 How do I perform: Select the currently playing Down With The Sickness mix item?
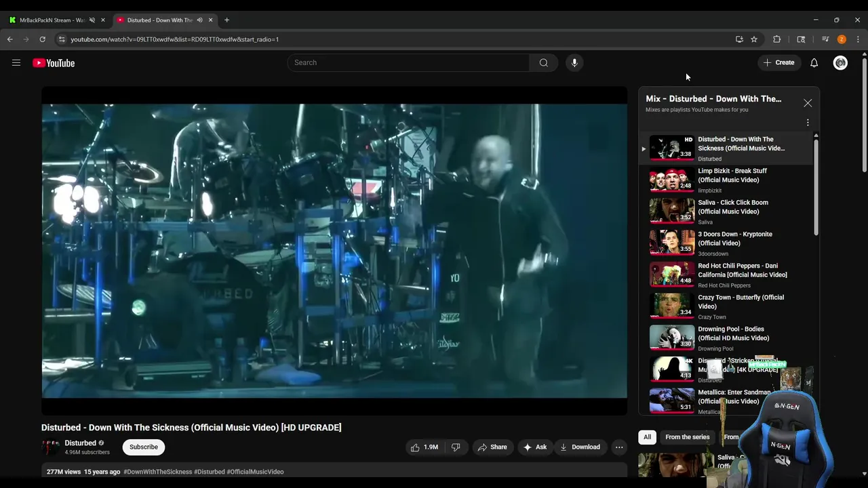726,148
